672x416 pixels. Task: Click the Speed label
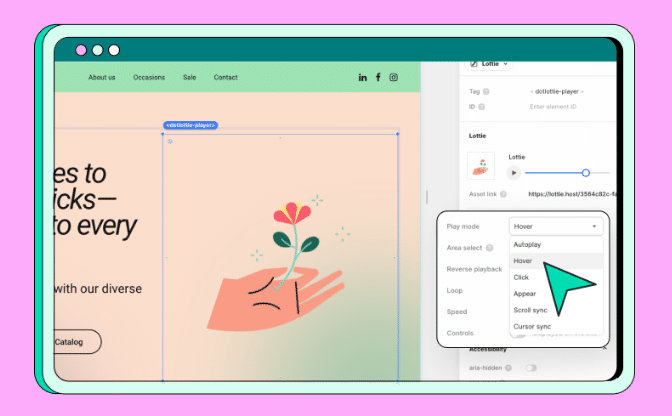[x=456, y=312]
